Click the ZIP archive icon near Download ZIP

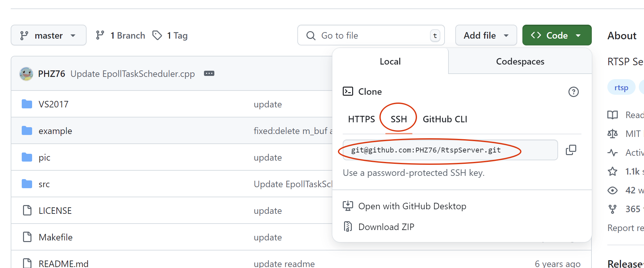pyautogui.click(x=348, y=226)
